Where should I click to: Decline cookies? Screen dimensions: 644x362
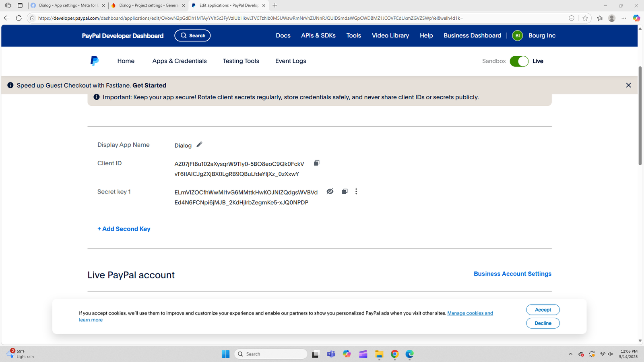click(543, 323)
